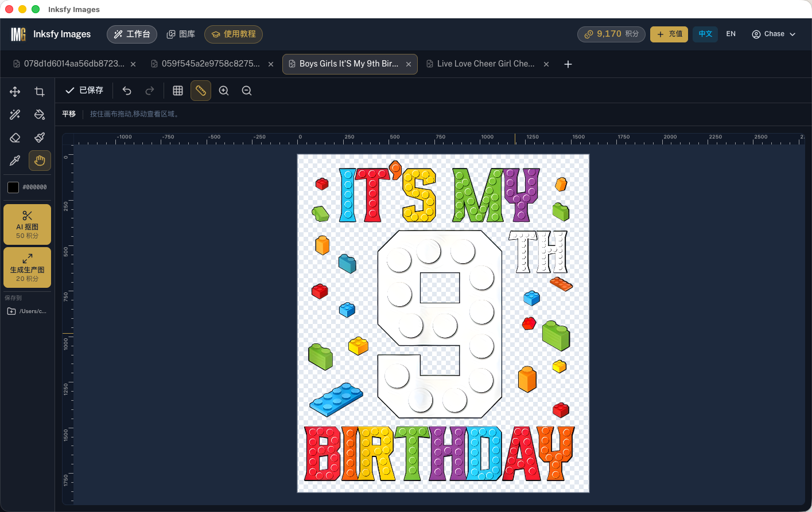Switch language to 中文
The image size is (812, 512).
(x=705, y=34)
